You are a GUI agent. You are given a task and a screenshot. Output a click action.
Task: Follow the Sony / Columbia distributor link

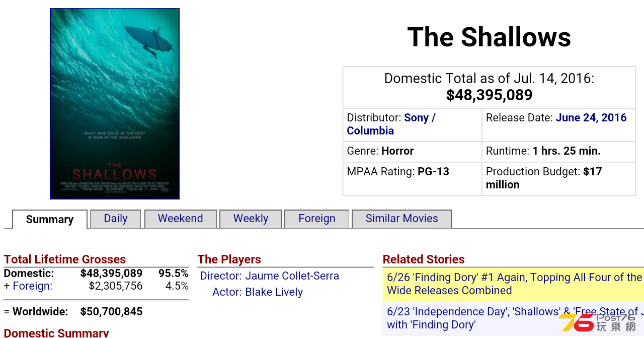[x=391, y=124]
